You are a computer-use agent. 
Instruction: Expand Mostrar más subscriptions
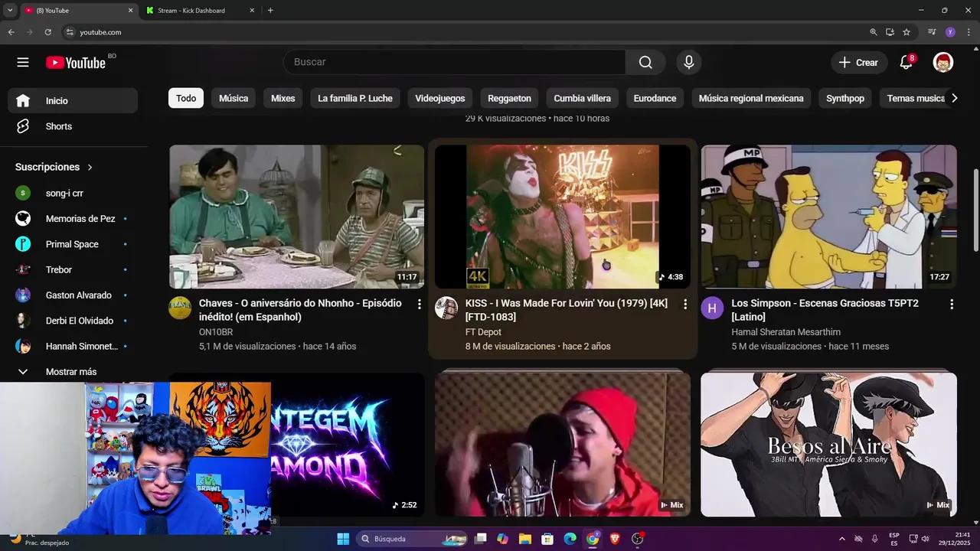(x=73, y=372)
